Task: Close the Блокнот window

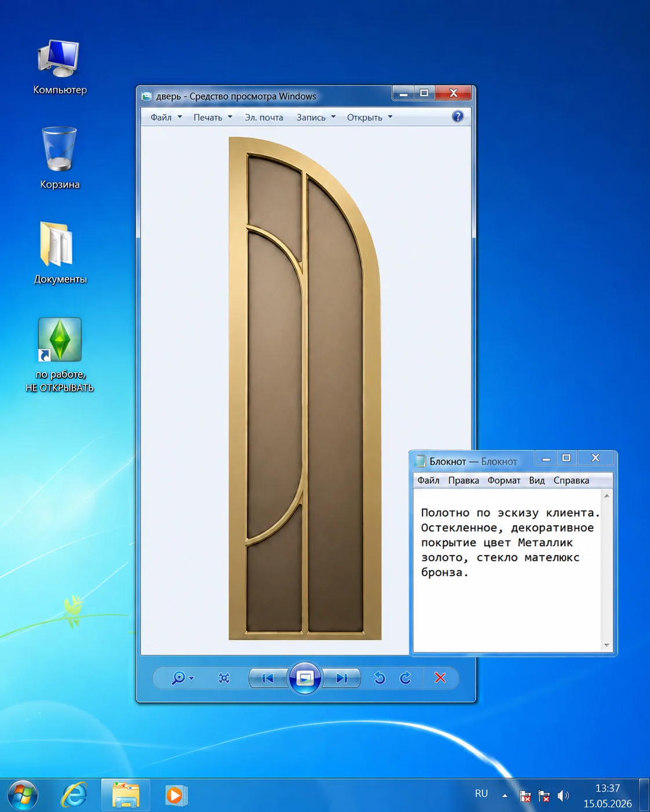Action: click(x=595, y=458)
